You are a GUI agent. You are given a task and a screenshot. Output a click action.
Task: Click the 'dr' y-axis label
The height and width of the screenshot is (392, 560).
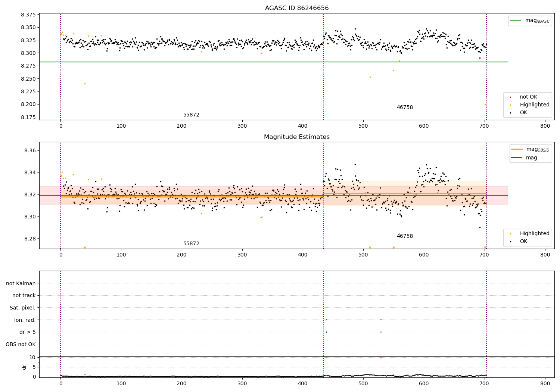24,367
